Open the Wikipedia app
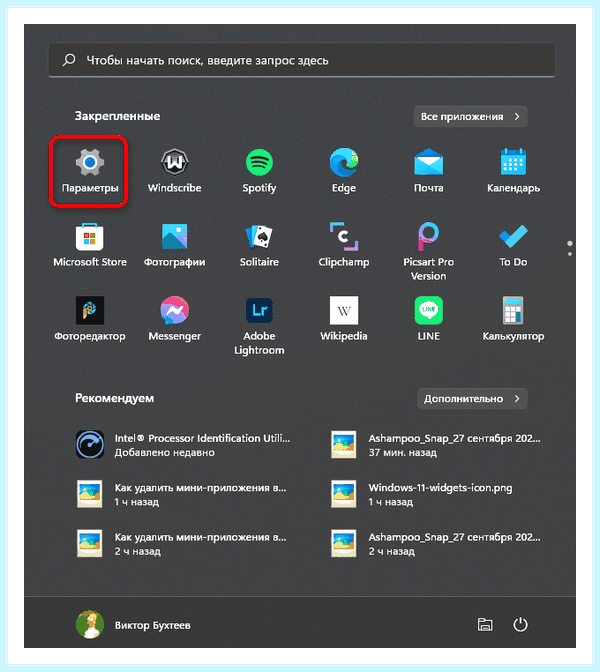600x672 pixels. [344, 319]
